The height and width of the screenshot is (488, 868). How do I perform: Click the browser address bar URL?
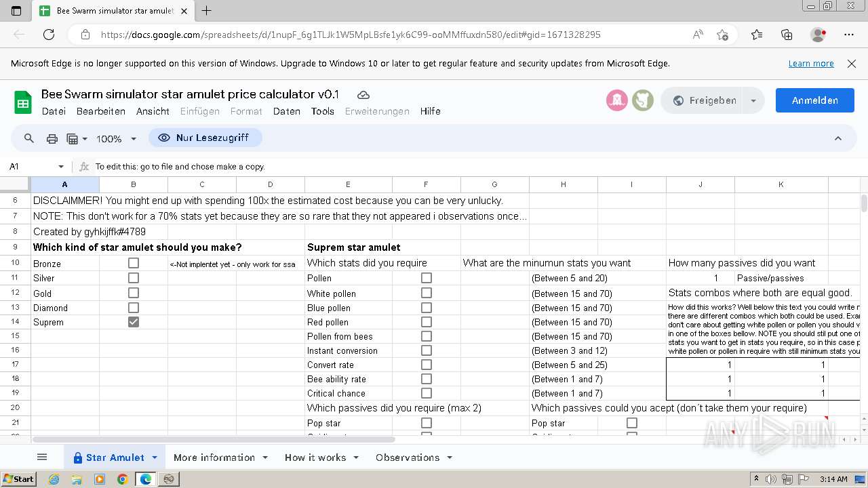tap(351, 35)
